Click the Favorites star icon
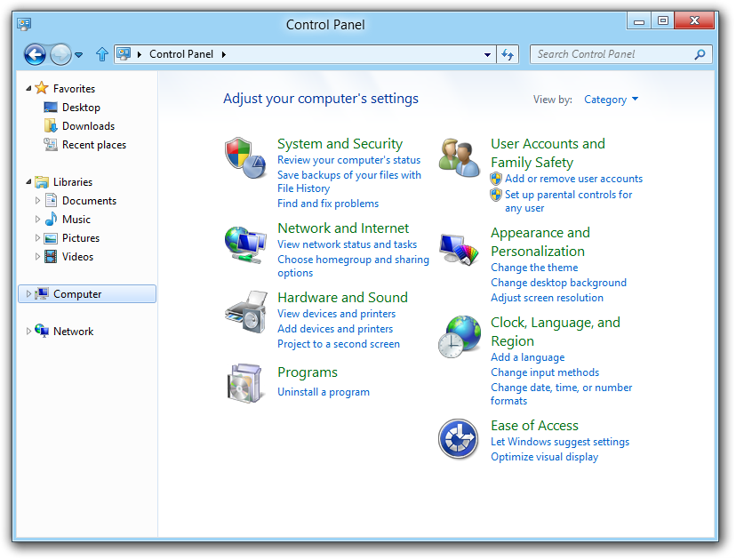Screen dimensions: 736x560 pos(41,88)
